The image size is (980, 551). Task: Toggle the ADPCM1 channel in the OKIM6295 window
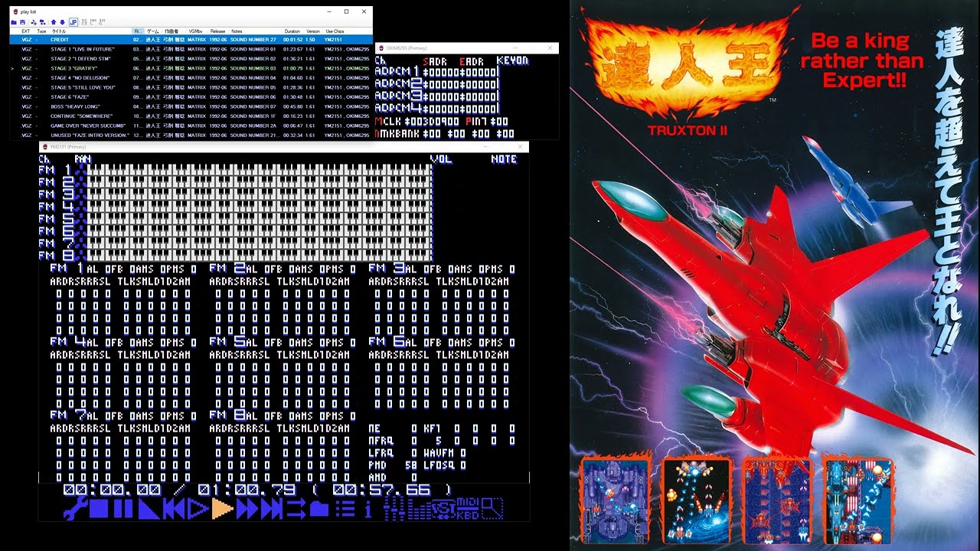[398, 72]
